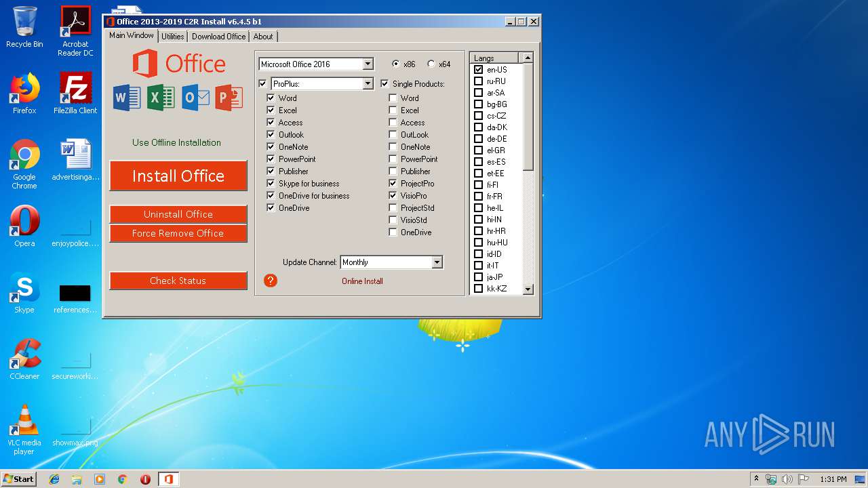Uncheck ProjectPro single product
This screenshot has height=488, width=868.
[393, 184]
